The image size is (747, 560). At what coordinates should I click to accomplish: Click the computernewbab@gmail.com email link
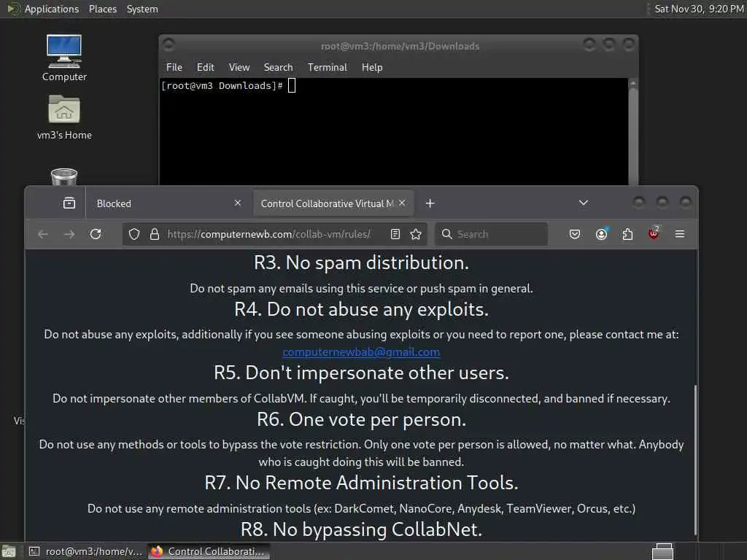[361, 352]
